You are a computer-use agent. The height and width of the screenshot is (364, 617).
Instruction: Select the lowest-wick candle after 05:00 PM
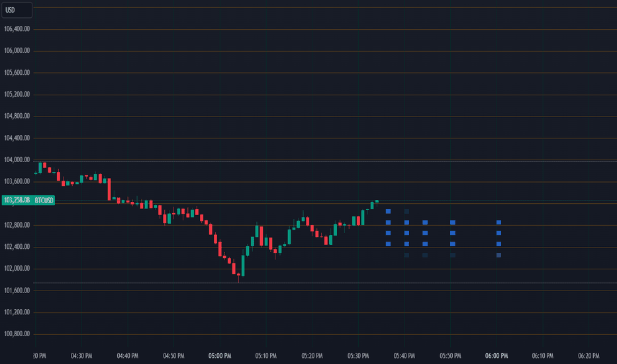(x=238, y=277)
